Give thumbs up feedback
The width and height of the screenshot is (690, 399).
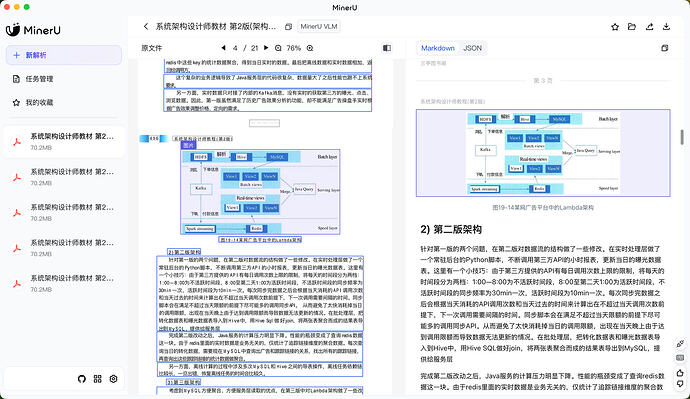pos(680,373)
